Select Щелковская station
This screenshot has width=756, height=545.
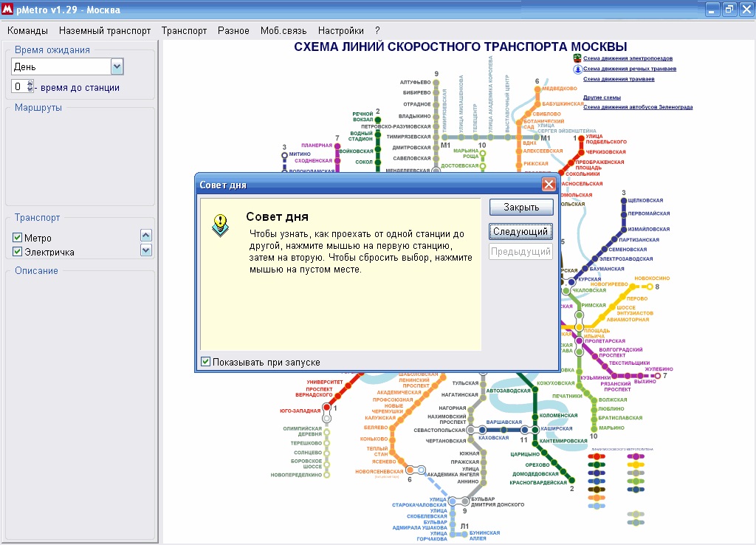623,201
